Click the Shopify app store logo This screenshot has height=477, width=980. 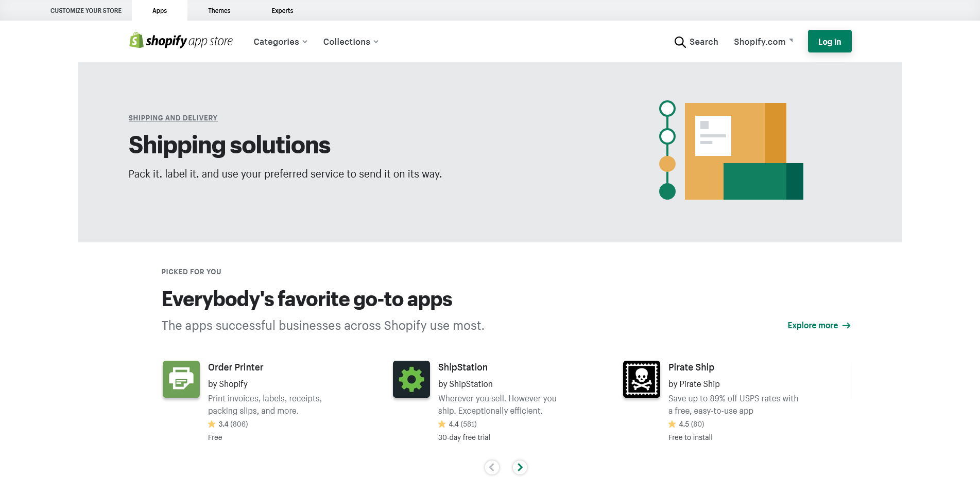181,41
